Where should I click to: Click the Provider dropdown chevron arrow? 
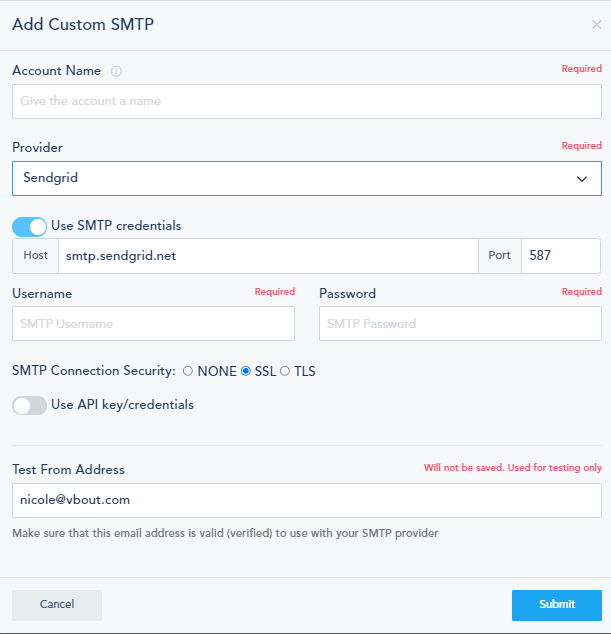(582, 179)
